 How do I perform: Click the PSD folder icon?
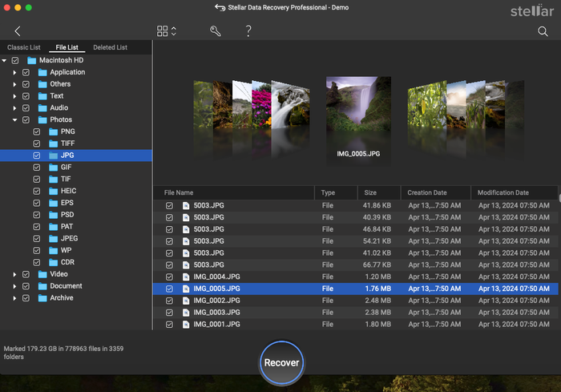tap(54, 215)
